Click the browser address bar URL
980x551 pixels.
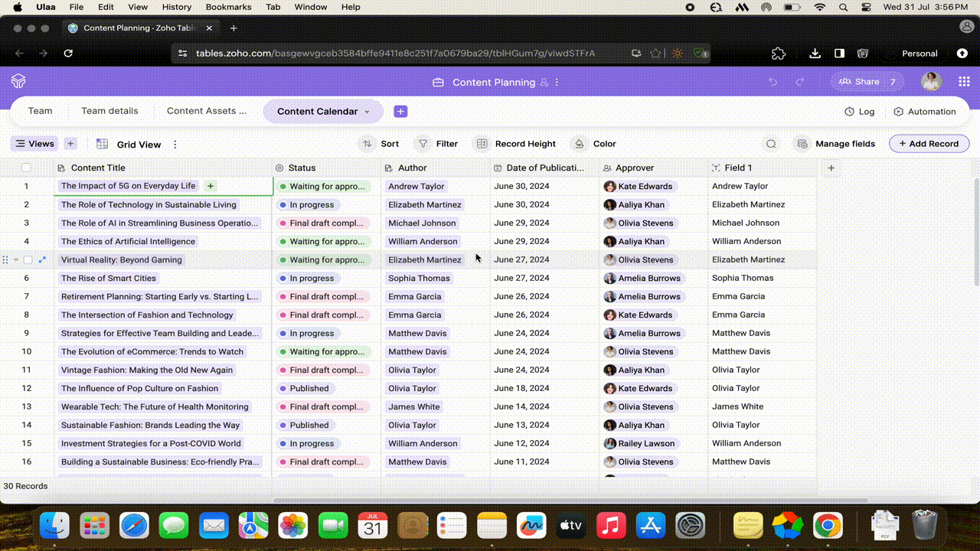395,54
